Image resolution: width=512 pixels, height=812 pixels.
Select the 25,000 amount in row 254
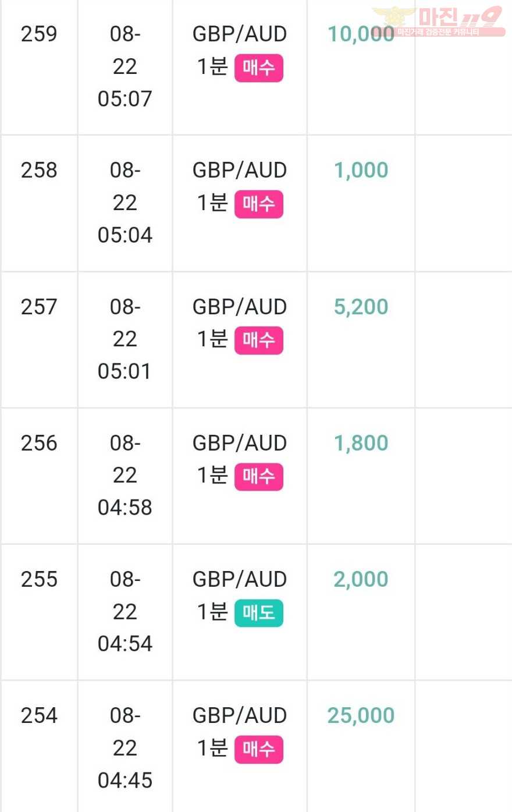(361, 715)
